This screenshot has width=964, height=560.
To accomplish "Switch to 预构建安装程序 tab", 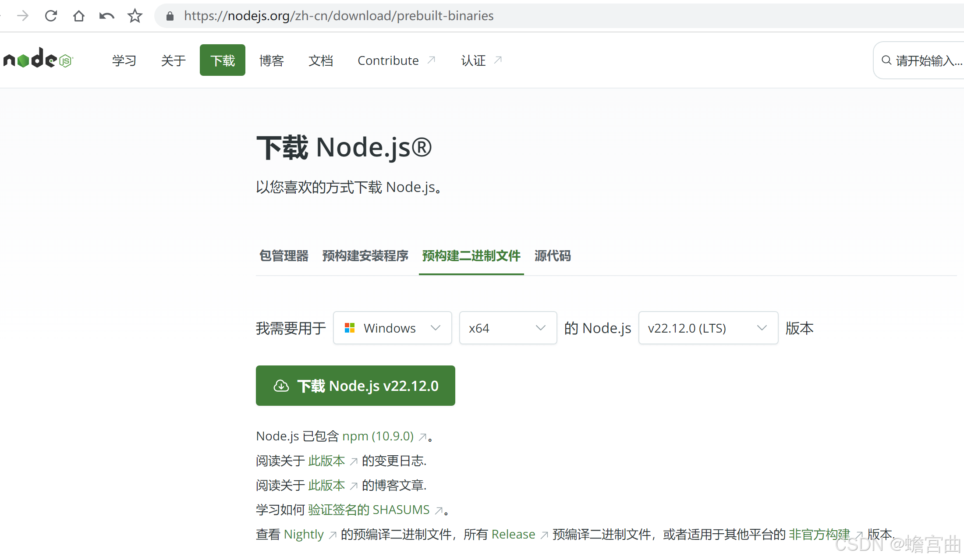I will tap(365, 256).
